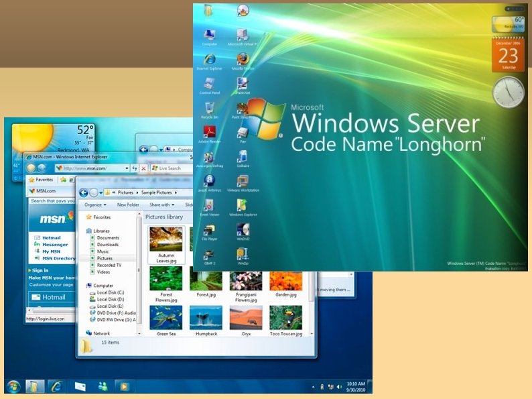The height and width of the screenshot is (399, 532).
Task: Select DVD RW Drive (G:) entry
Action: tap(113, 320)
